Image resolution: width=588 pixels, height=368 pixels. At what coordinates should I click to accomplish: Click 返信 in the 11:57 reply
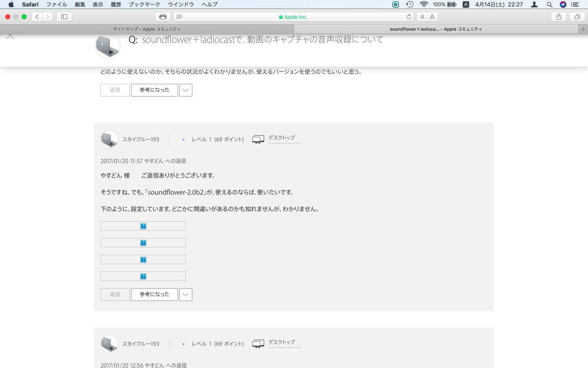[x=115, y=294]
